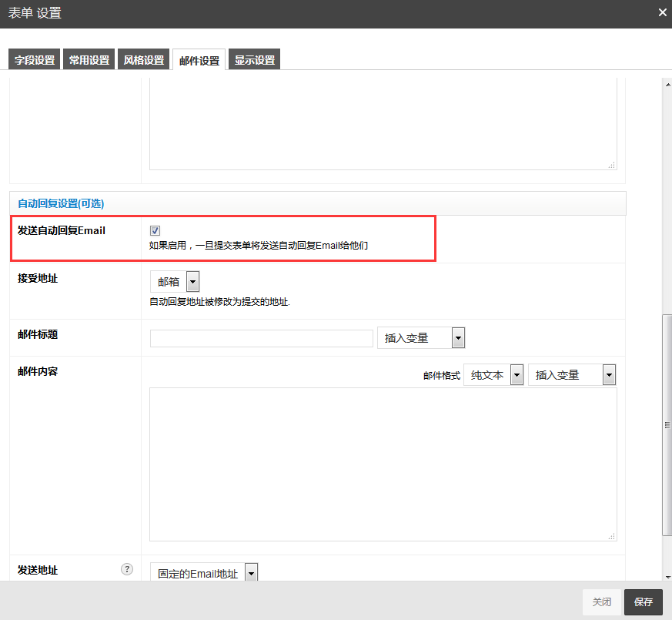Viewport: 672px width, 620px height.
Task: Click the 关闭 button
Action: tap(602, 602)
